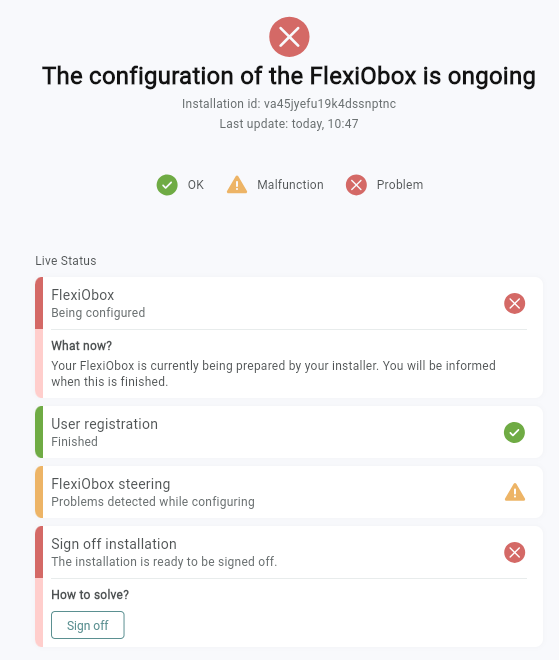Viewport: 559px width, 660px height.
Task: Click the page title about FlexiObox configuration
Action: pyautogui.click(x=289, y=76)
